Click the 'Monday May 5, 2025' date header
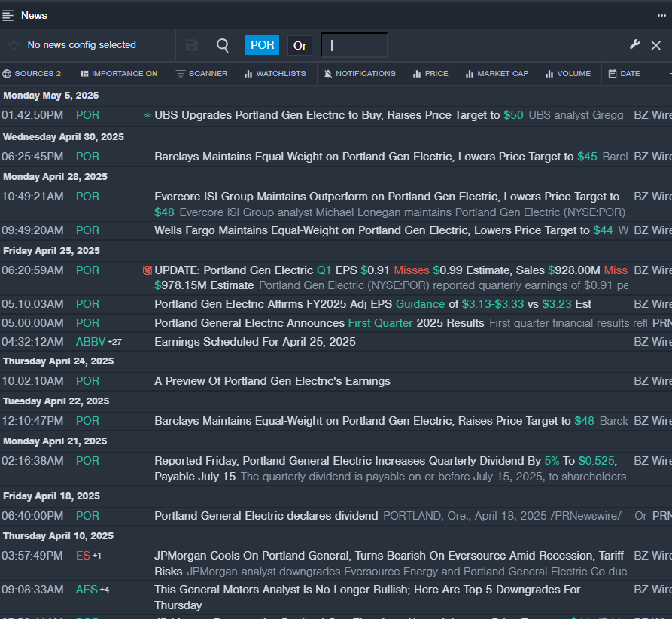 tap(51, 95)
